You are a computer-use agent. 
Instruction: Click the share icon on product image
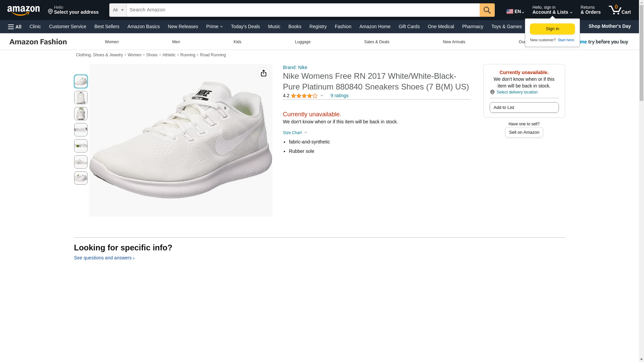[263, 73]
